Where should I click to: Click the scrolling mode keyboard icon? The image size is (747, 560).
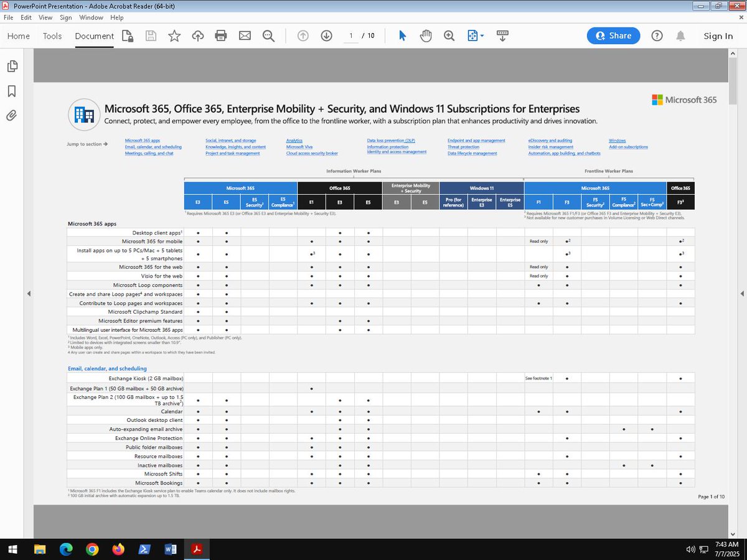(x=502, y=35)
